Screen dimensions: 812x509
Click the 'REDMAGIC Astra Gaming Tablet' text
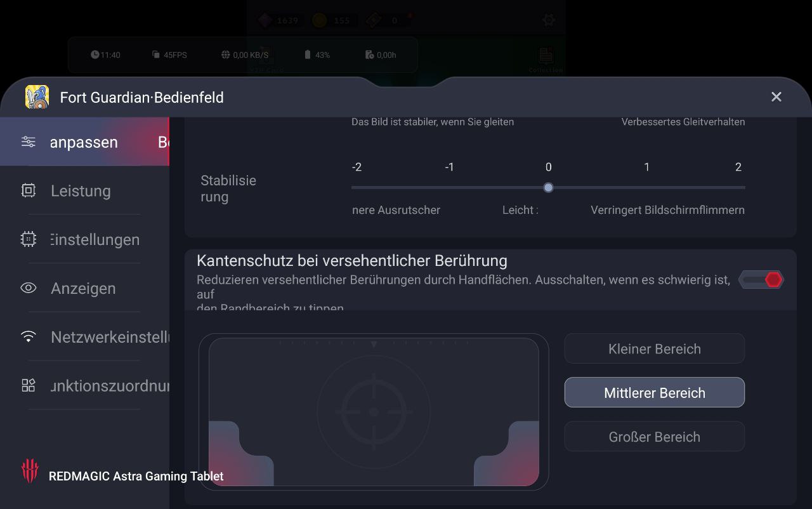pos(136,476)
